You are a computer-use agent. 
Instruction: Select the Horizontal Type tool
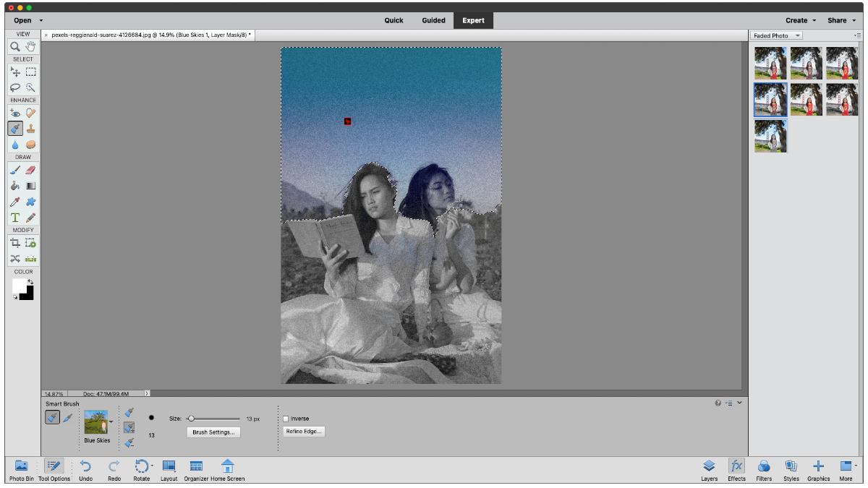pyautogui.click(x=15, y=218)
